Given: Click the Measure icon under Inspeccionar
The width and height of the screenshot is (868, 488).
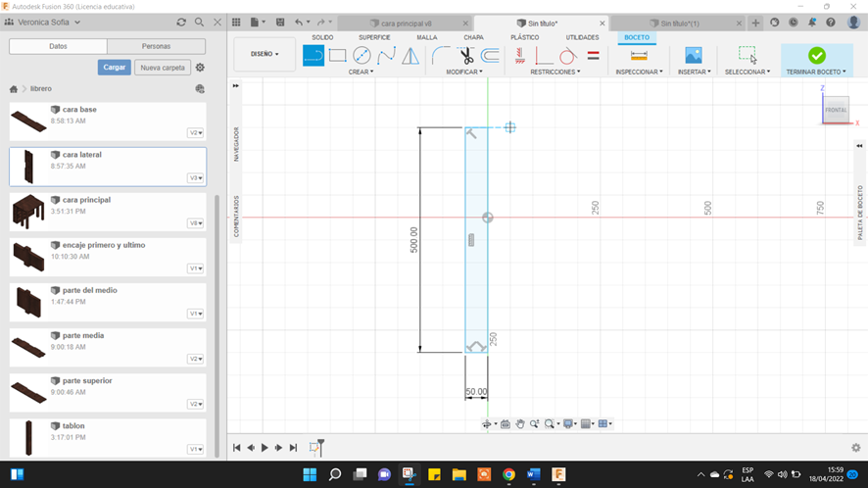Looking at the screenshot, I should click(639, 56).
